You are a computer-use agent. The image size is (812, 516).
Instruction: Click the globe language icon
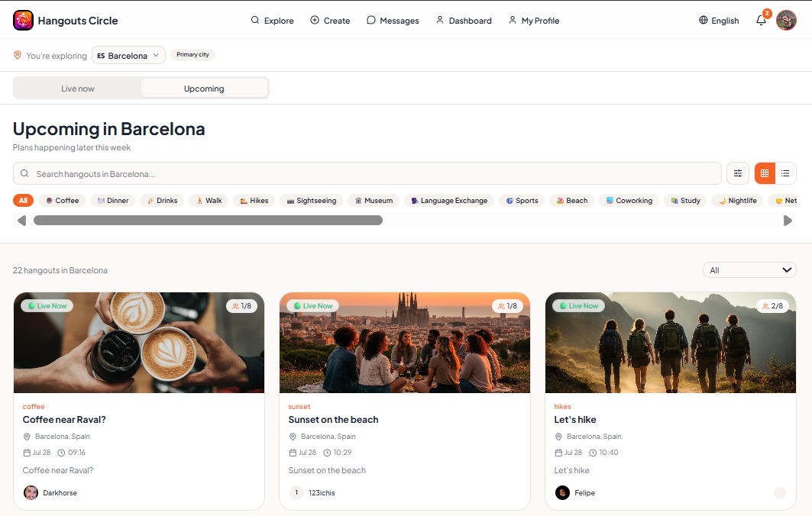(x=704, y=20)
